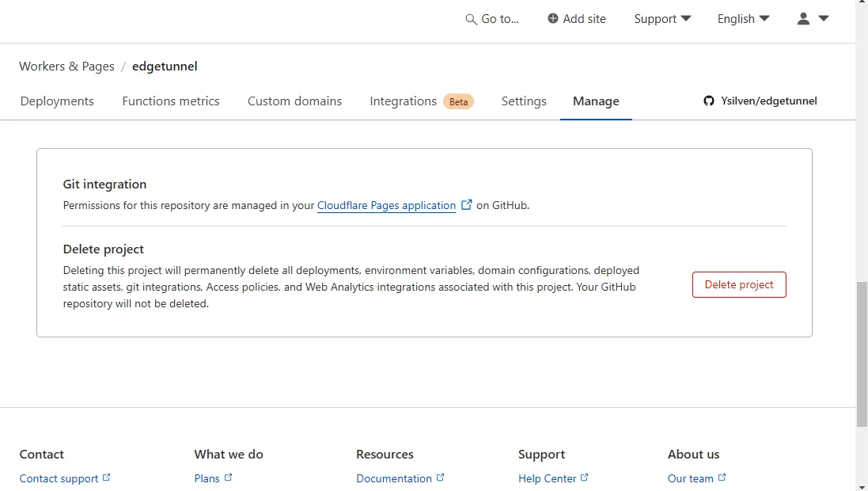Click the edgetunnel breadcrumb text
Screen dimensions: 868x491
(x=165, y=67)
